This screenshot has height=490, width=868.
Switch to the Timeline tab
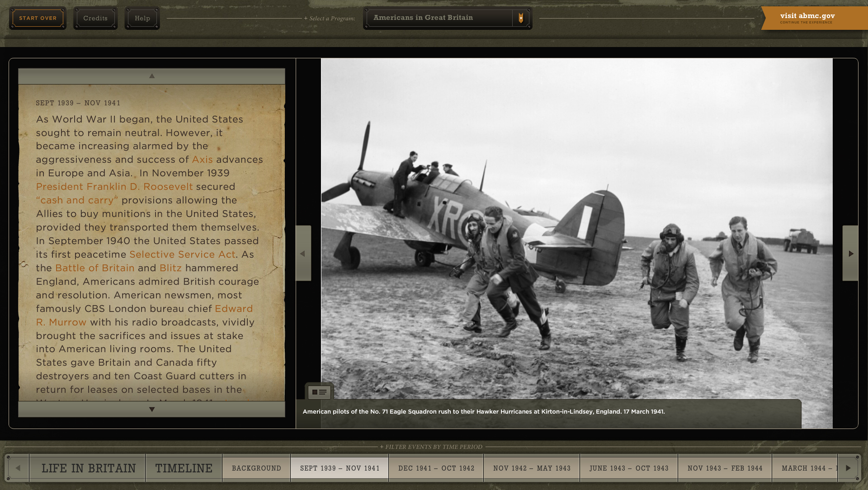pyautogui.click(x=184, y=468)
